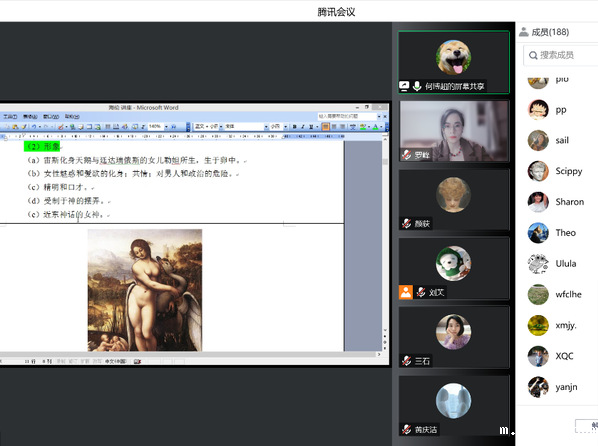Toggle muted microphone on 刘艾 tile
This screenshot has height=446, width=598.
tap(421, 292)
